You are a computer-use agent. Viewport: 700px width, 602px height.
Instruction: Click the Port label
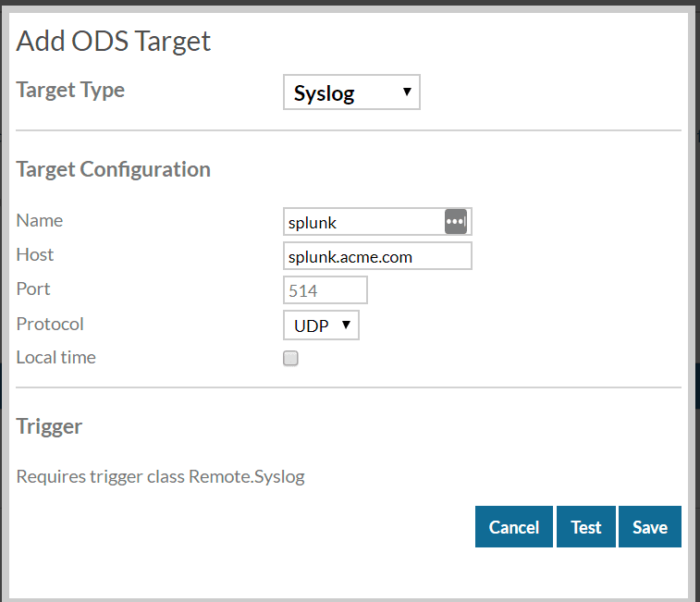click(x=33, y=289)
